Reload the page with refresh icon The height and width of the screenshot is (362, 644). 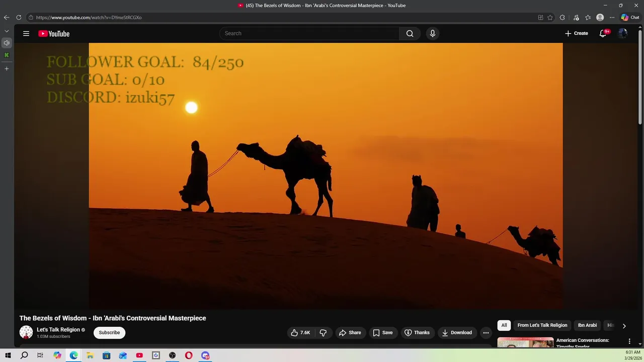[19, 17]
